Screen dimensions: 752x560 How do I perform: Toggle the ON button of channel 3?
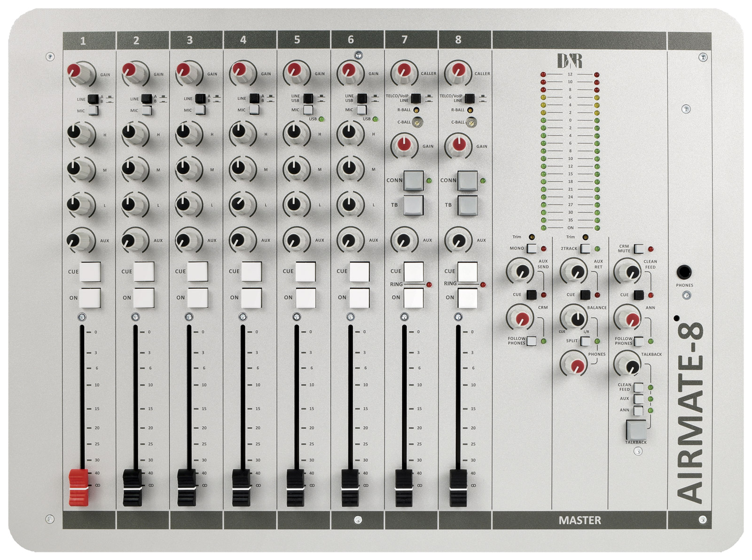point(197,298)
